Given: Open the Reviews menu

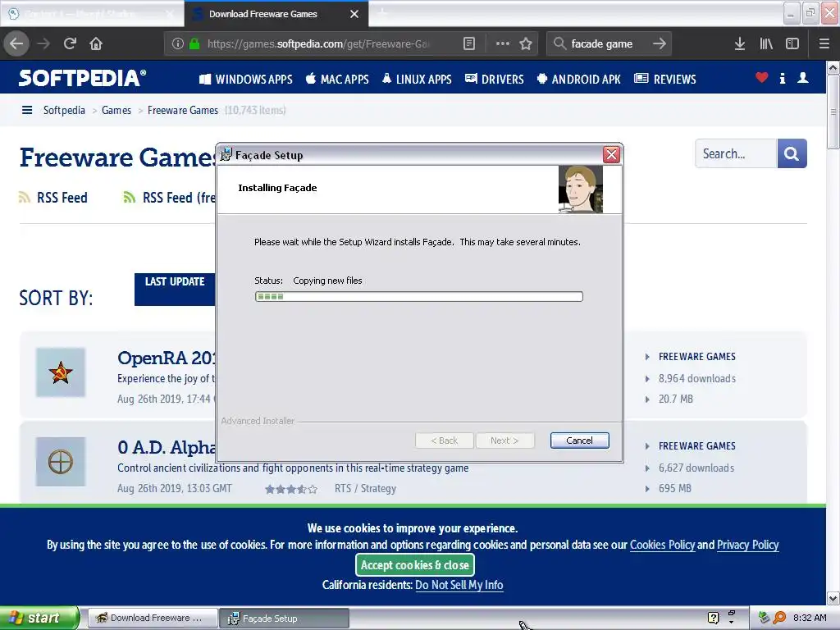Looking at the screenshot, I should point(664,80).
